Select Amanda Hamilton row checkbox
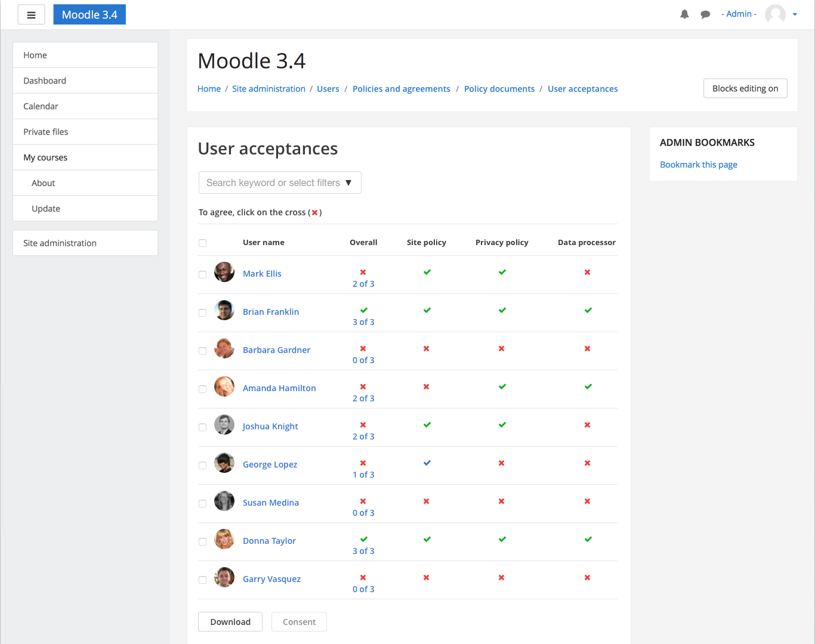Viewport: 815px width, 644px height. coord(203,389)
